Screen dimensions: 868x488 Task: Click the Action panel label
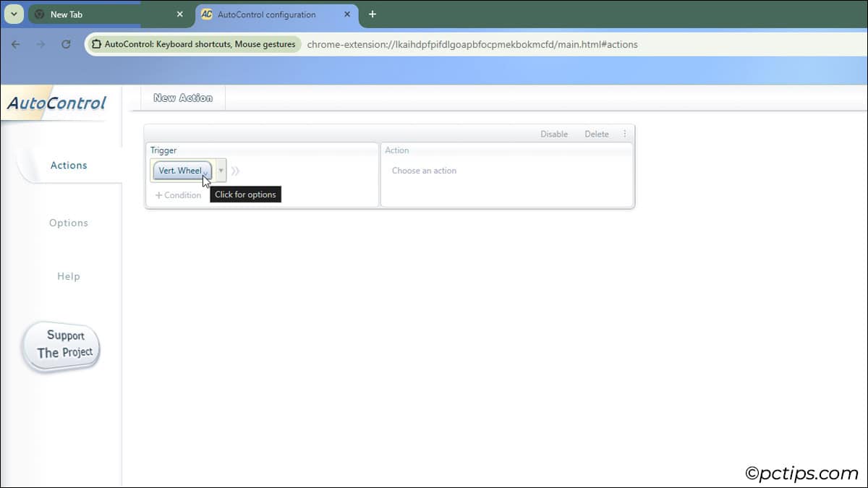click(397, 150)
